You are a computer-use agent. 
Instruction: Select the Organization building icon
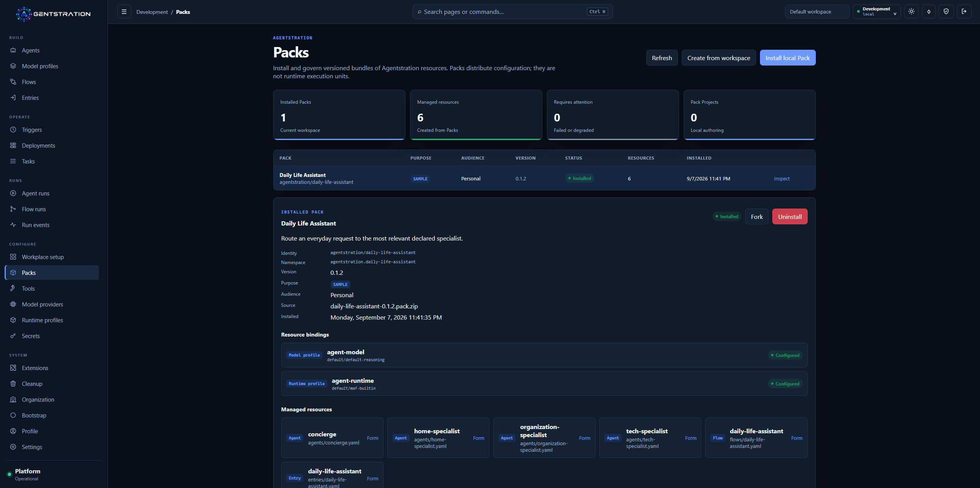pyautogui.click(x=13, y=399)
